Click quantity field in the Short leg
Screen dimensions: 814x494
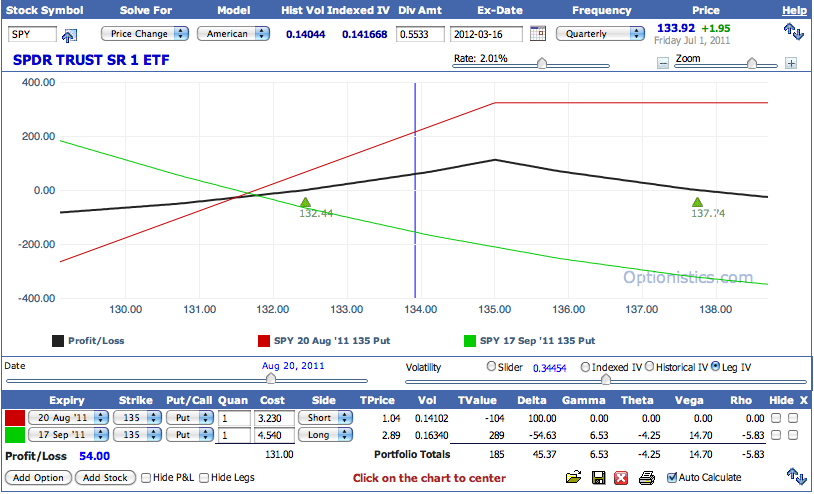coord(234,418)
